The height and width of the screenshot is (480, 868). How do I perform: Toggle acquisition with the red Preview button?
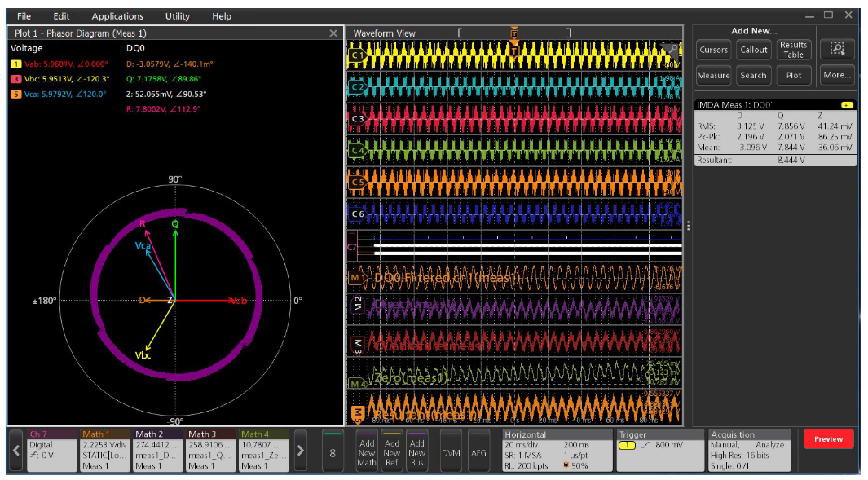click(x=829, y=438)
